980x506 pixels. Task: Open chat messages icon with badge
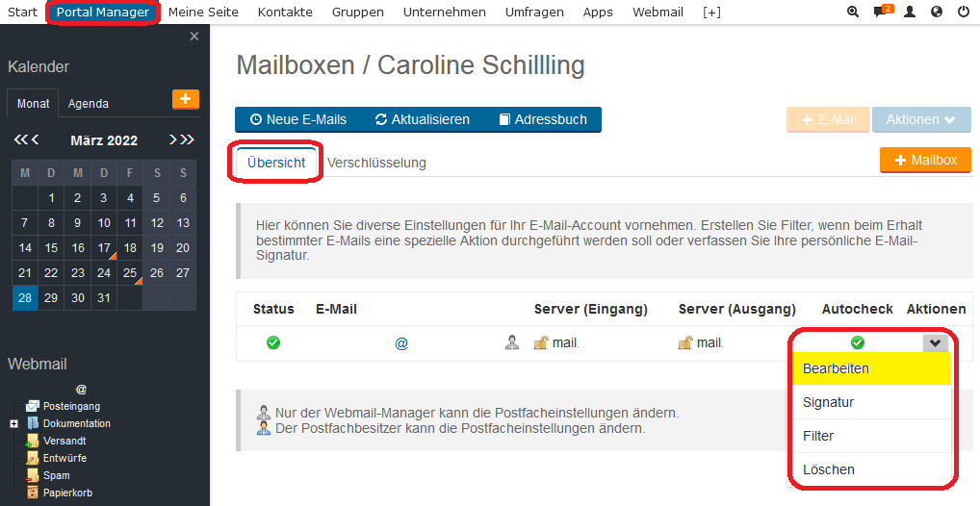point(883,12)
